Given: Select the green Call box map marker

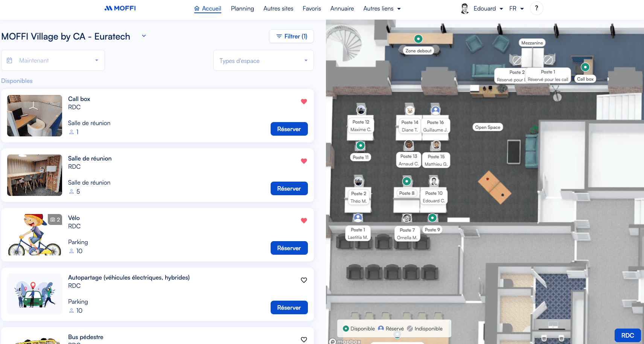Looking at the screenshot, I should (x=585, y=67).
